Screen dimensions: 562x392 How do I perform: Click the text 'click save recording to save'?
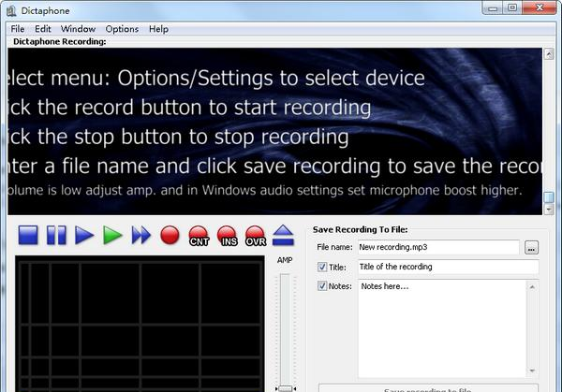click(x=327, y=167)
